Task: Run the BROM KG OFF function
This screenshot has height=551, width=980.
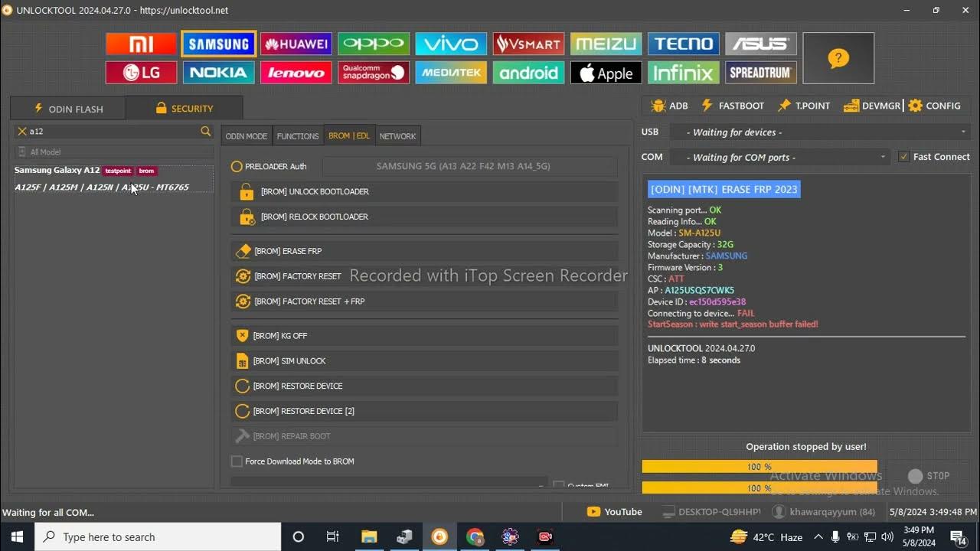Action: click(x=425, y=336)
